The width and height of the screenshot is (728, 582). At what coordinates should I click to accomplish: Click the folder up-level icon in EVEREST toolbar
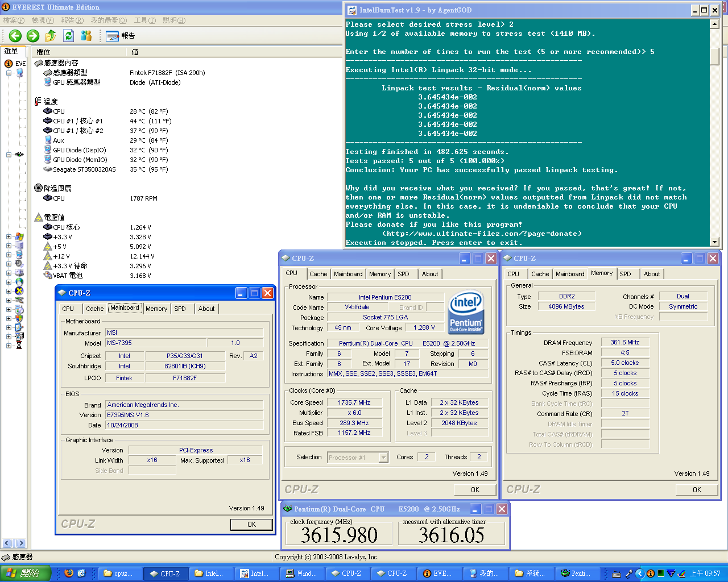[51, 36]
